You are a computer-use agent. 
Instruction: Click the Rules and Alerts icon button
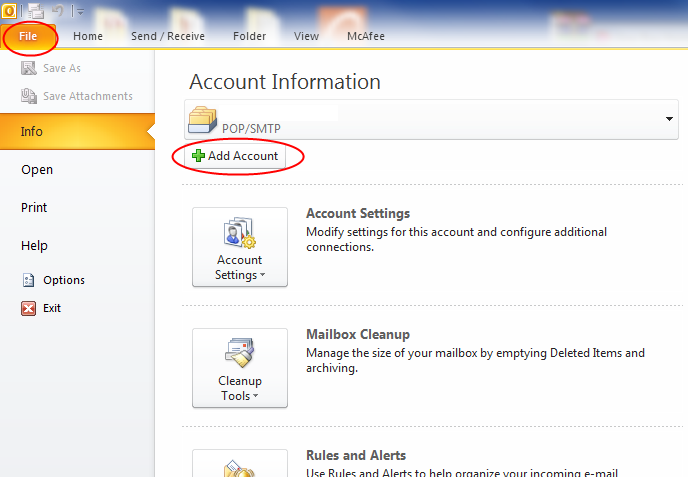pos(240,463)
